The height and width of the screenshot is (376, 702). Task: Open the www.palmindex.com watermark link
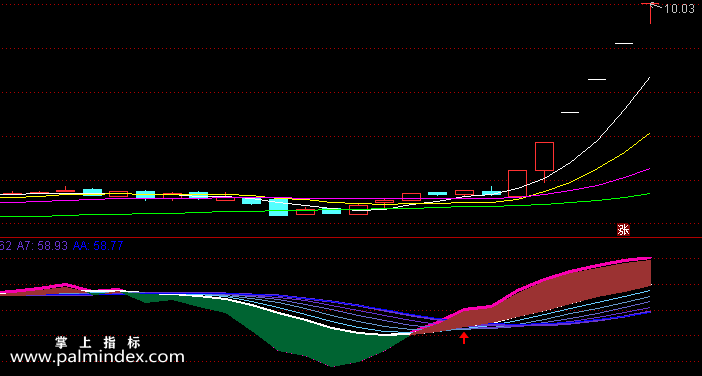(x=97, y=357)
